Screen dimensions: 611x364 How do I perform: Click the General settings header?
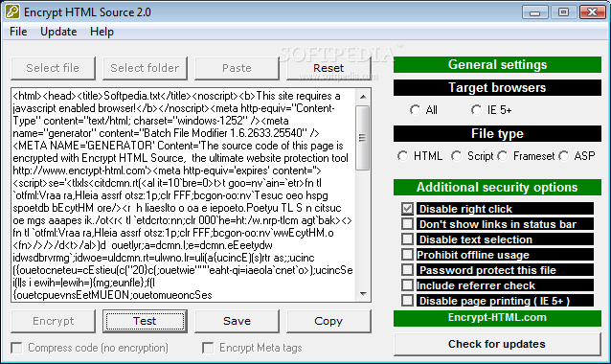coord(497,65)
